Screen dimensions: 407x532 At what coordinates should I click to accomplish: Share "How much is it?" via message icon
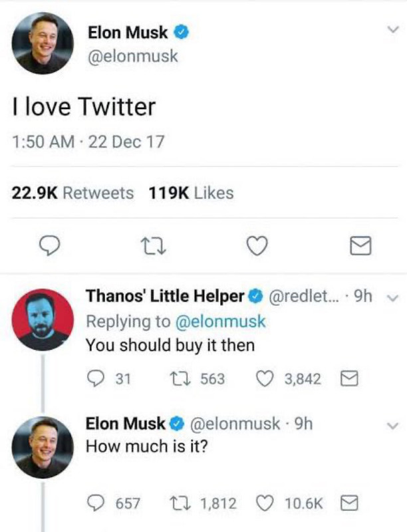point(350,503)
